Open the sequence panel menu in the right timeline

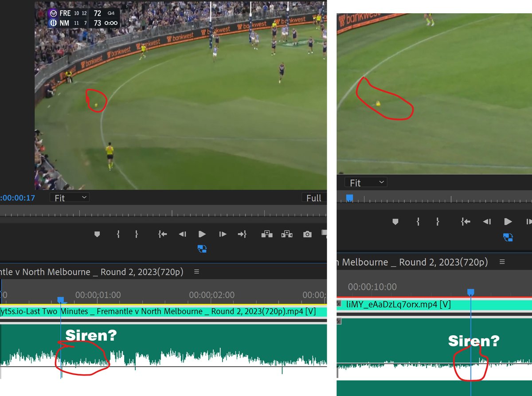(502, 262)
